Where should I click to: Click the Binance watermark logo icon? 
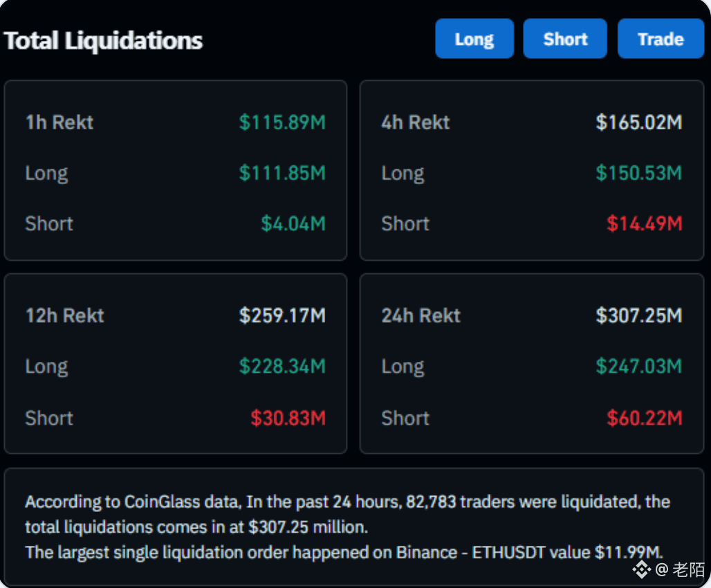[642, 569]
